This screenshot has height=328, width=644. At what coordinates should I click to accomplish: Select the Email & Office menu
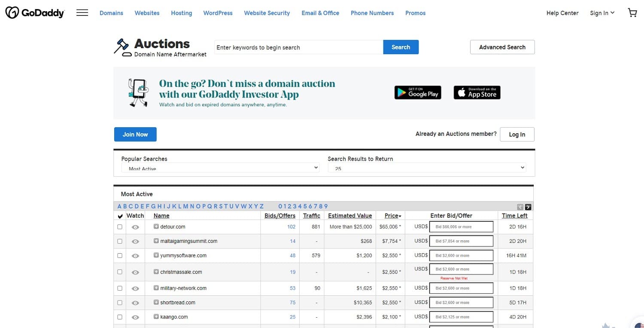click(320, 13)
